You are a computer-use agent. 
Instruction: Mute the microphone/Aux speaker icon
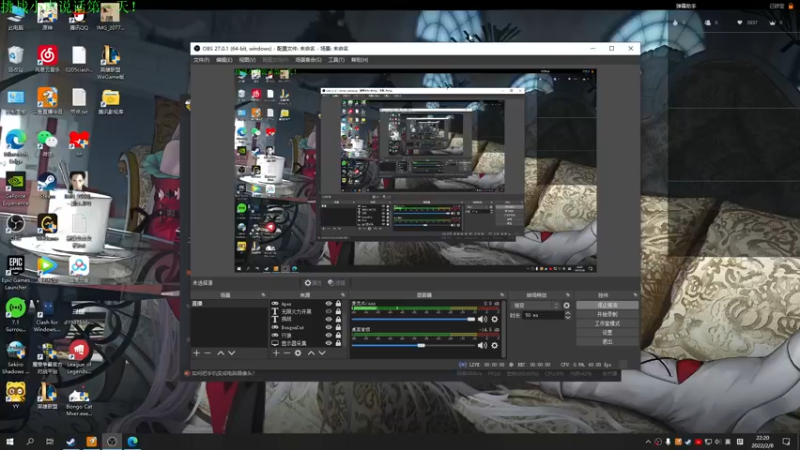482,319
